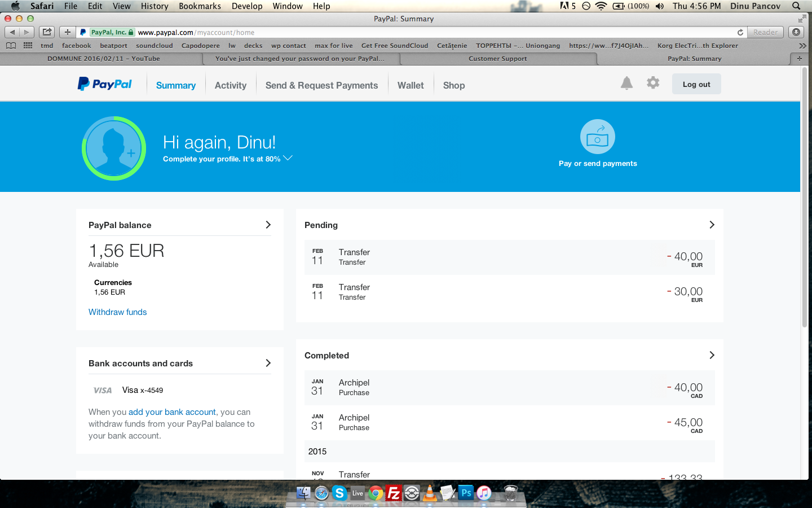The image size is (812, 508).
Task: Enter full screen with the arrows icon
Action: (802, 19)
